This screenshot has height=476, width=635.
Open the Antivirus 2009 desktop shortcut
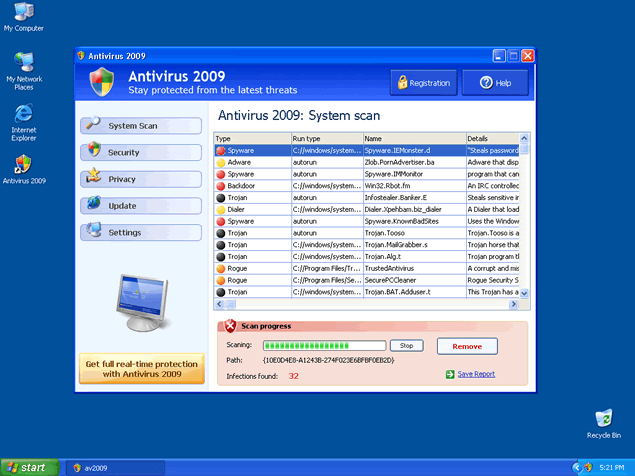(23, 165)
